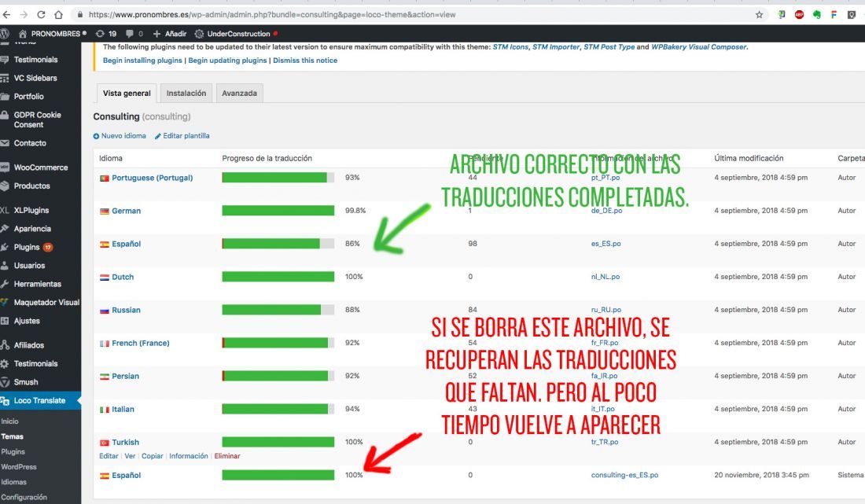Open Plugins menu with 17 badge
The height and width of the screenshot is (504, 865).
click(33, 248)
